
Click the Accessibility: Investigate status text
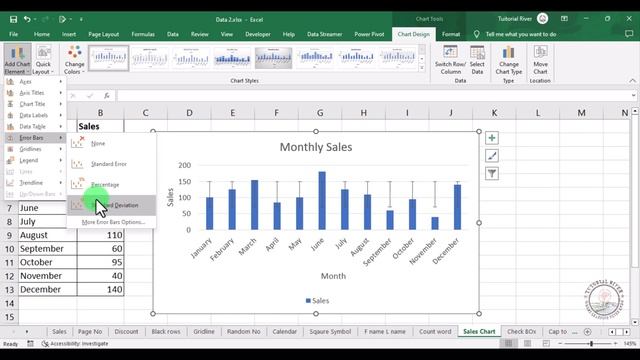[x=75, y=344]
